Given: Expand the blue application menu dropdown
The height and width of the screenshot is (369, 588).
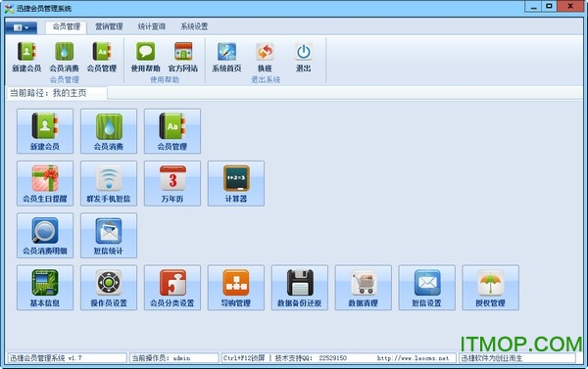Looking at the screenshot, I should coord(21,27).
